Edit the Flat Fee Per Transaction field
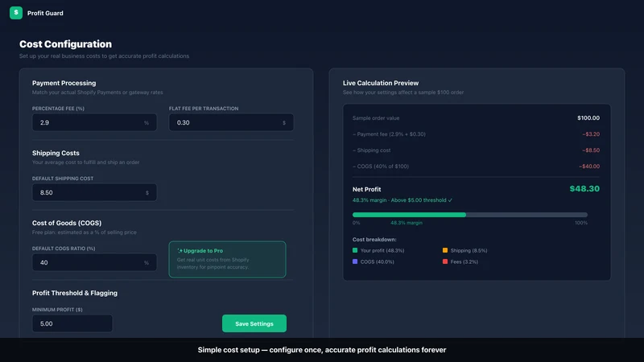This screenshot has width=644, height=362. point(231,122)
